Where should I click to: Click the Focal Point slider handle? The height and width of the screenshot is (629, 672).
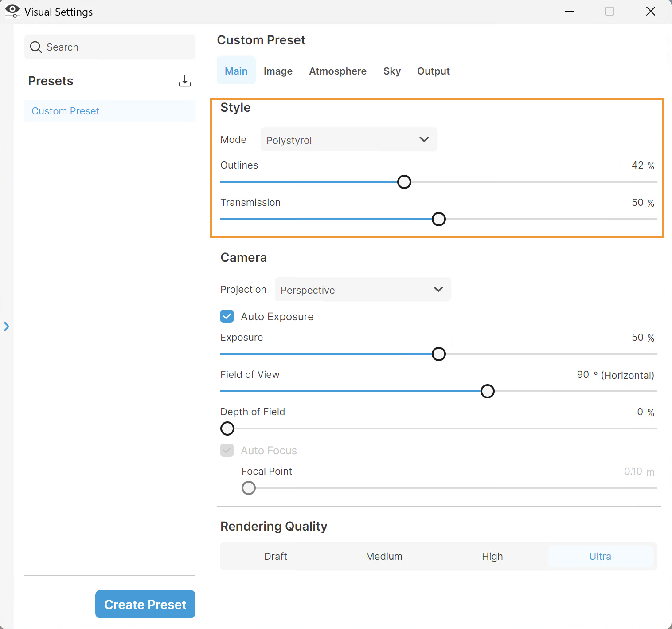pos(249,488)
